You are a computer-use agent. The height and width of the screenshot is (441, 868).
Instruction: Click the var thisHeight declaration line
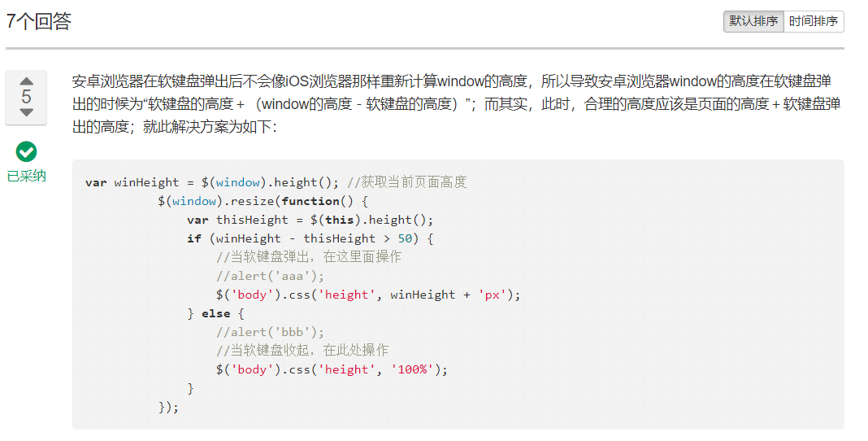pos(310,220)
